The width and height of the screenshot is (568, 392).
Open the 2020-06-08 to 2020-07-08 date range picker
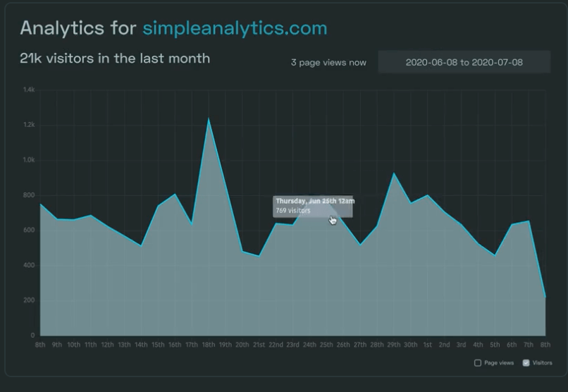tap(464, 62)
